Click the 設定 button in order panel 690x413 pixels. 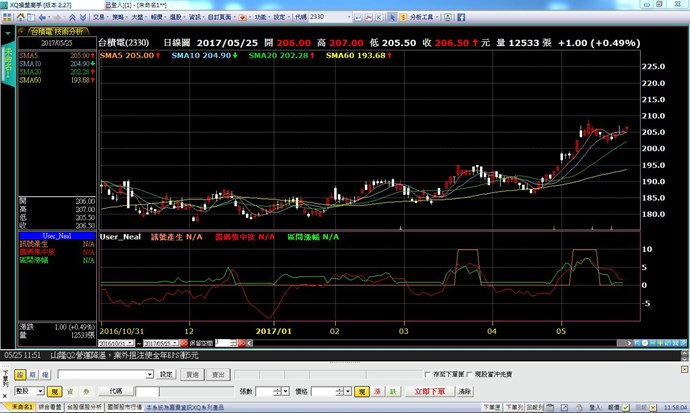pyautogui.click(x=167, y=374)
